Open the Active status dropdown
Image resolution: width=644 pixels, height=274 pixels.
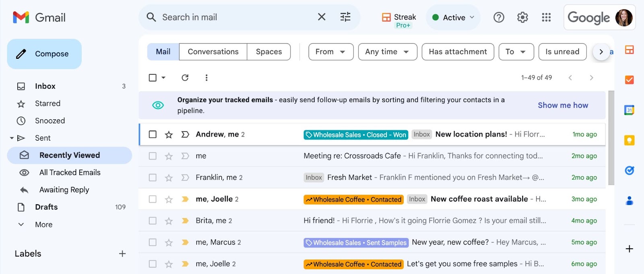(453, 17)
